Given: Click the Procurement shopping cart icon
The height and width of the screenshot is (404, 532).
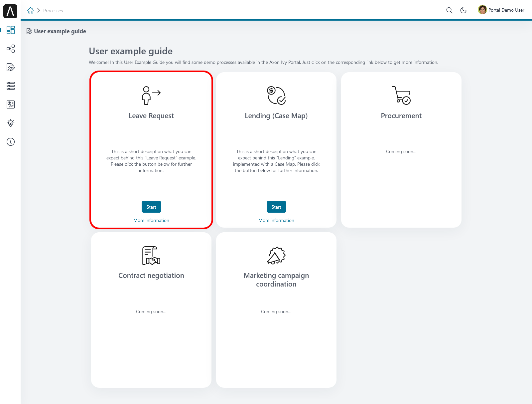Looking at the screenshot, I should pos(401,96).
